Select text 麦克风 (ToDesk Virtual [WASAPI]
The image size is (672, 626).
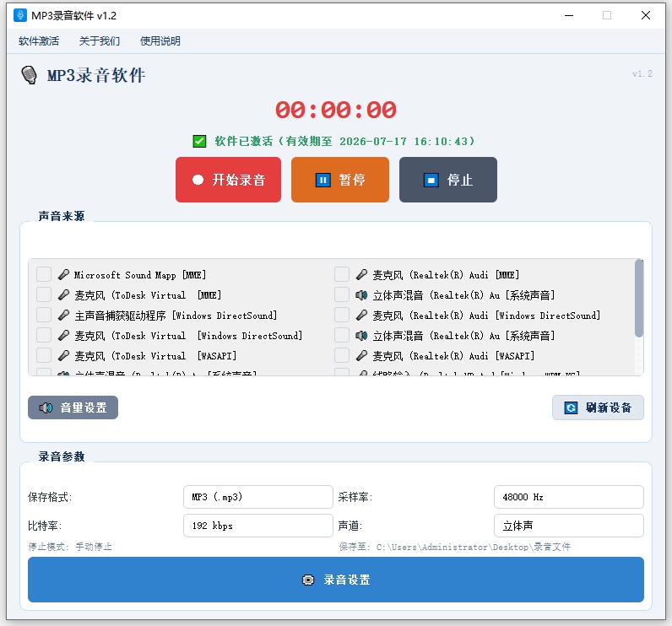click(x=155, y=356)
